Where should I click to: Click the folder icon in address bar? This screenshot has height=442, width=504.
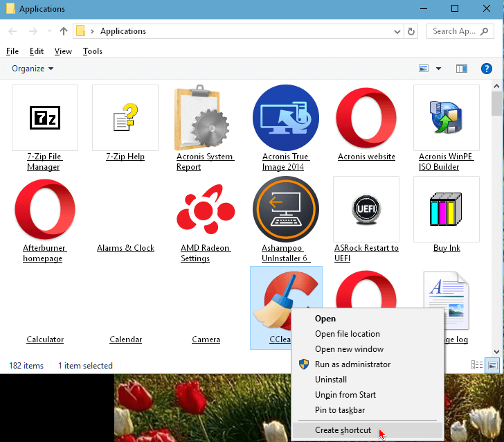(81, 31)
